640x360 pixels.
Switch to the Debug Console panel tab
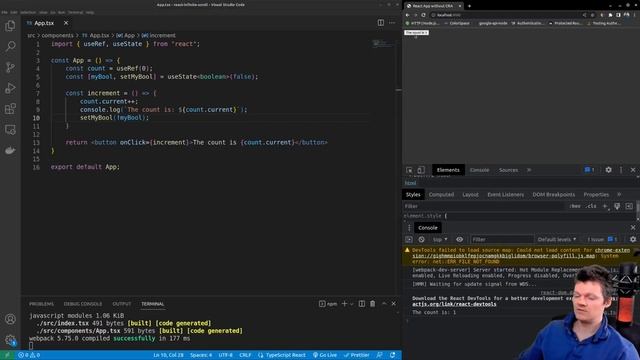(83, 304)
